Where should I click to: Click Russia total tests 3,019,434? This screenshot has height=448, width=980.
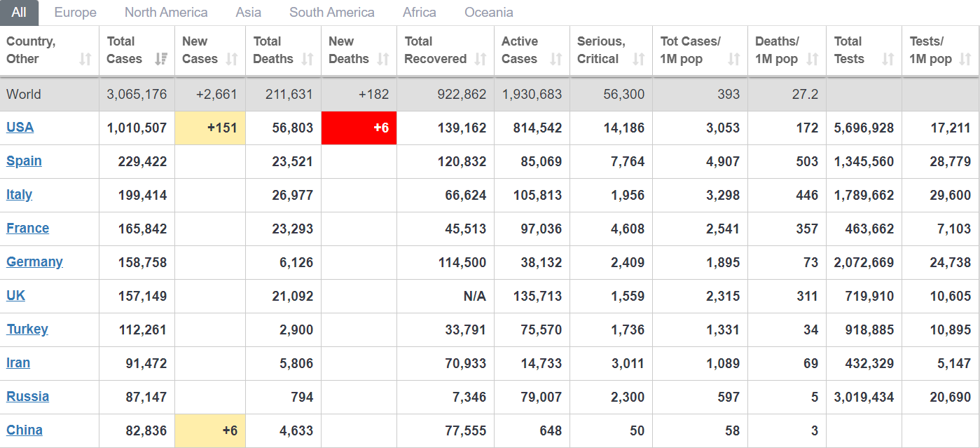pos(864,397)
